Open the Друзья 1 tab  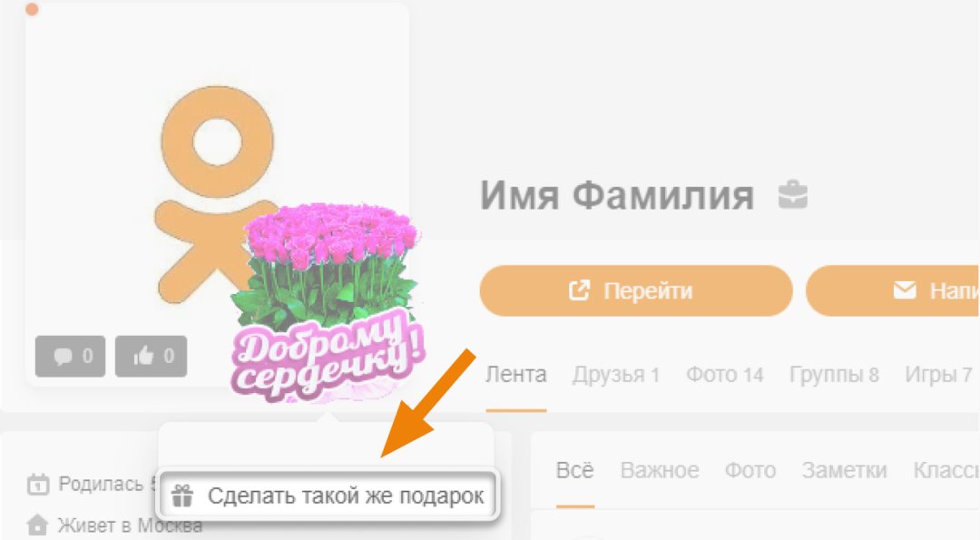click(x=616, y=375)
